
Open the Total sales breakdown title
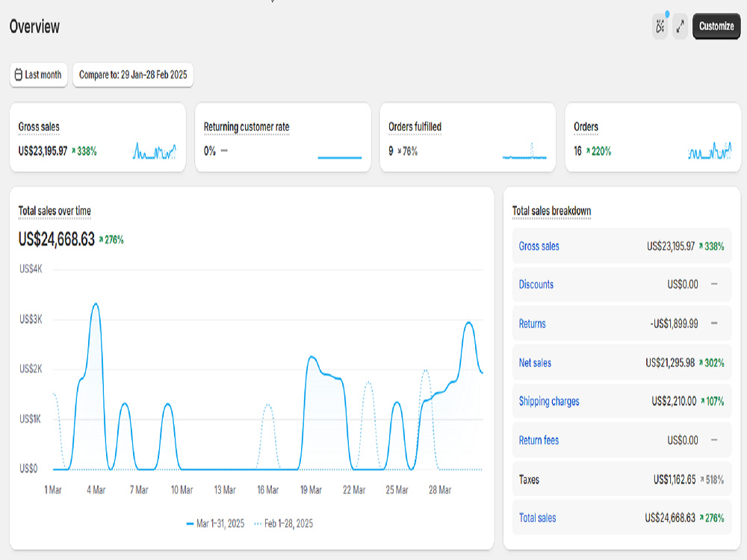[x=551, y=211]
